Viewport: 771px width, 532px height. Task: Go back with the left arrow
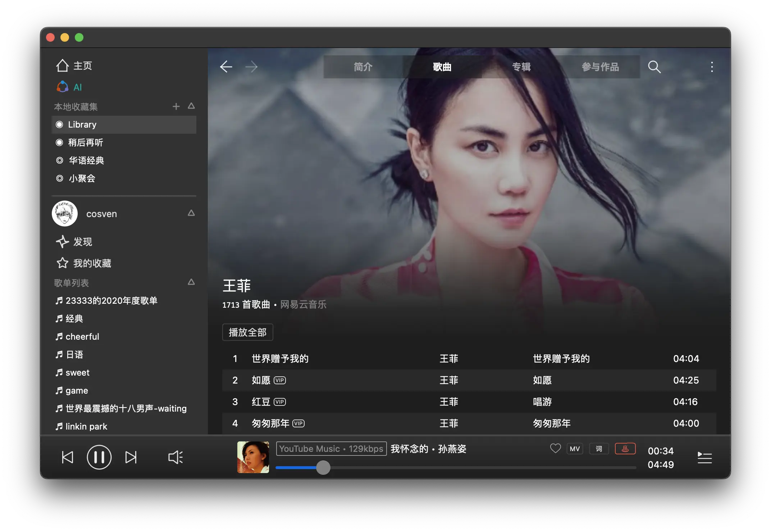[x=226, y=67]
